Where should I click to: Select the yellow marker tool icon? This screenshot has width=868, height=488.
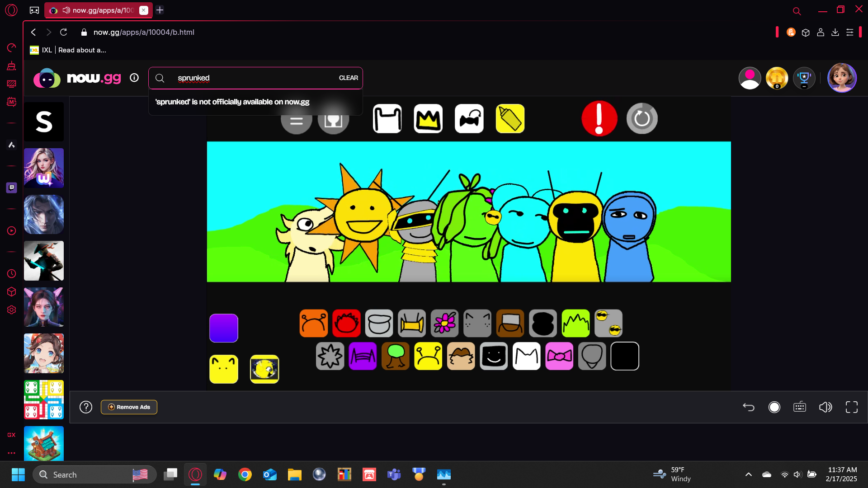510,118
